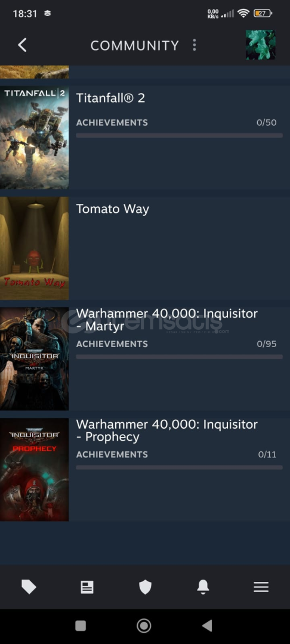Tap Android recent apps square button
The image size is (290, 644).
pos(81,626)
